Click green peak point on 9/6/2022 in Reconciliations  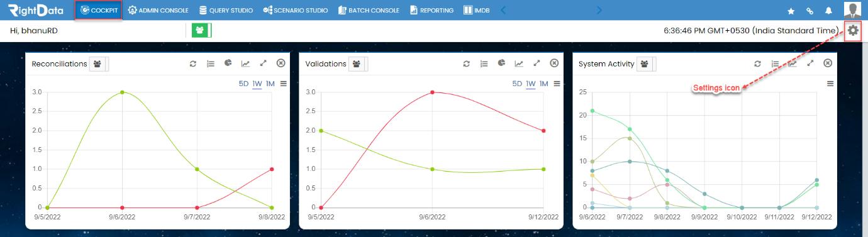(x=122, y=92)
